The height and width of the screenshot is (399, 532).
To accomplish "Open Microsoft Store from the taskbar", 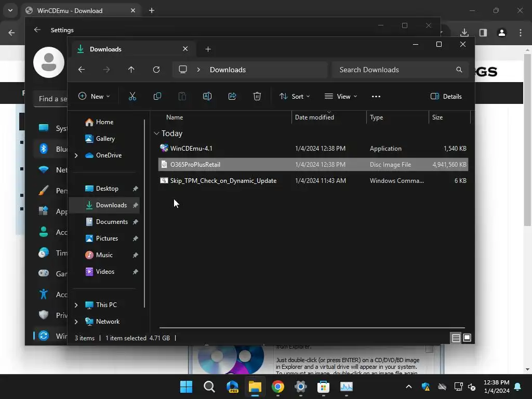I will coord(323,387).
